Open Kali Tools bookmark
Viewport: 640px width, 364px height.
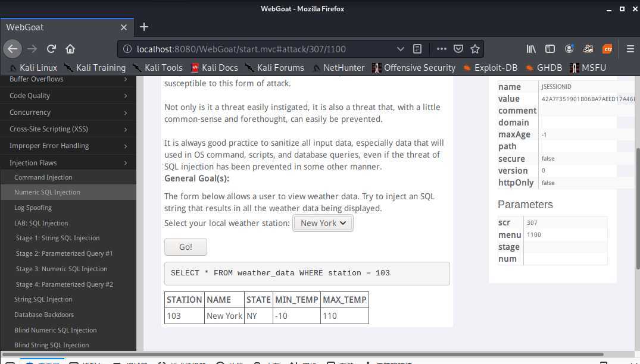(158, 68)
